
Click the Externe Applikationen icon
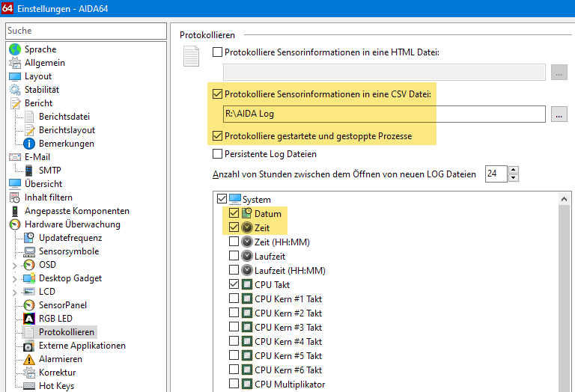[29, 346]
